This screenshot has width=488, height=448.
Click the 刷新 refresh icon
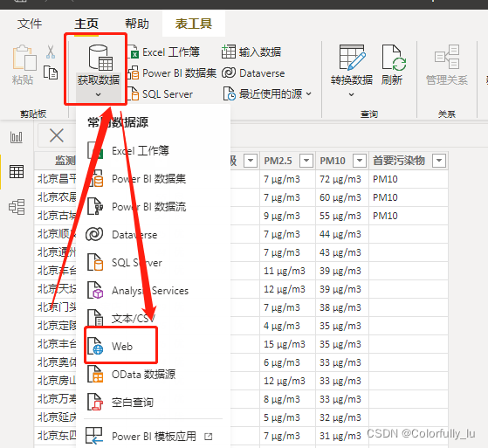click(394, 58)
